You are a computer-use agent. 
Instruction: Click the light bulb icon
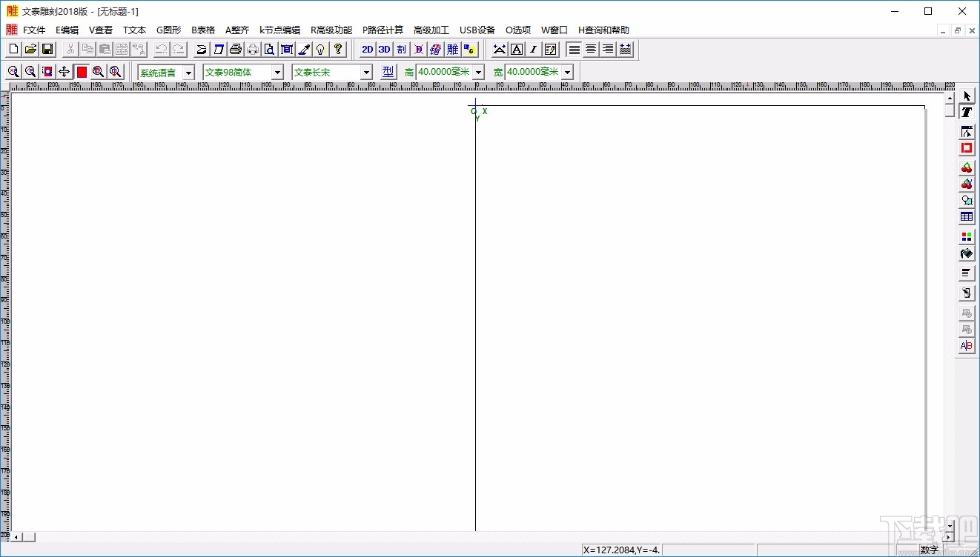pos(321,50)
